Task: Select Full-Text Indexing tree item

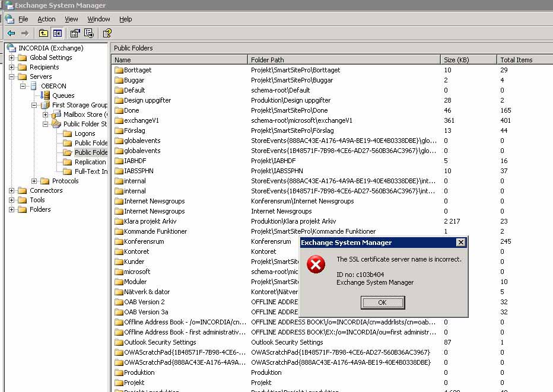Action: [x=91, y=171]
